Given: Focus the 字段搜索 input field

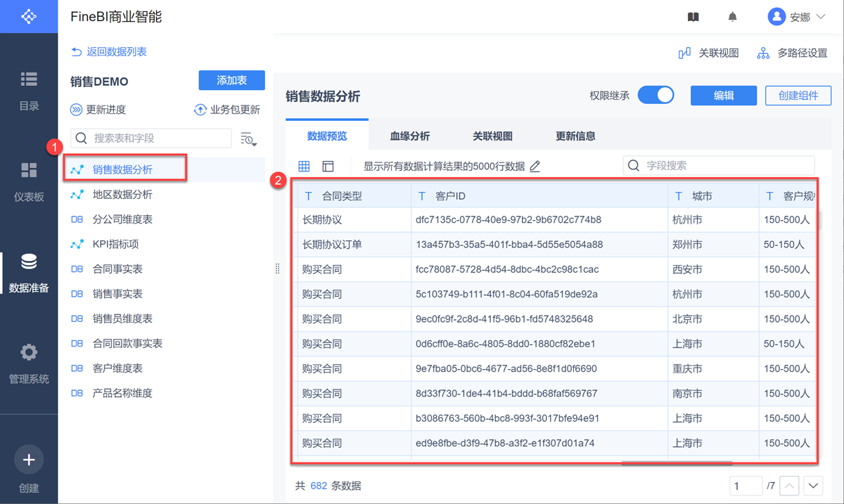Looking at the screenshot, I should (x=719, y=166).
